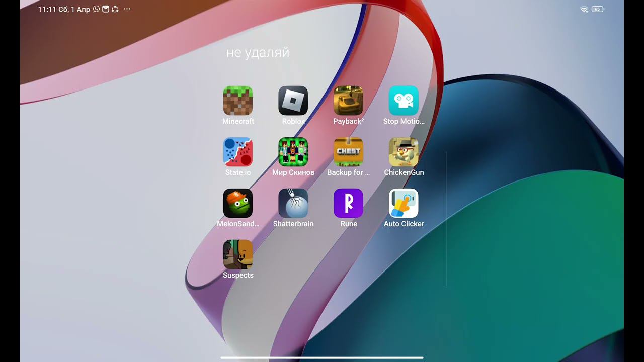Open the MelonSandbox game
Viewport: 644px width, 362px height.
coord(238,203)
